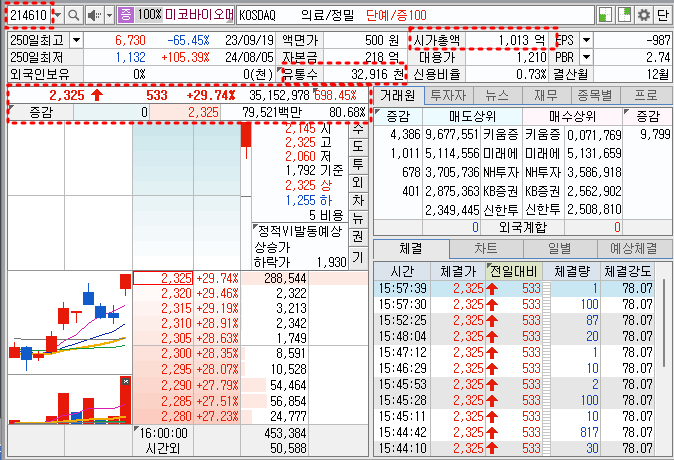Click the 15:57:39 trade row

(x=515, y=288)
